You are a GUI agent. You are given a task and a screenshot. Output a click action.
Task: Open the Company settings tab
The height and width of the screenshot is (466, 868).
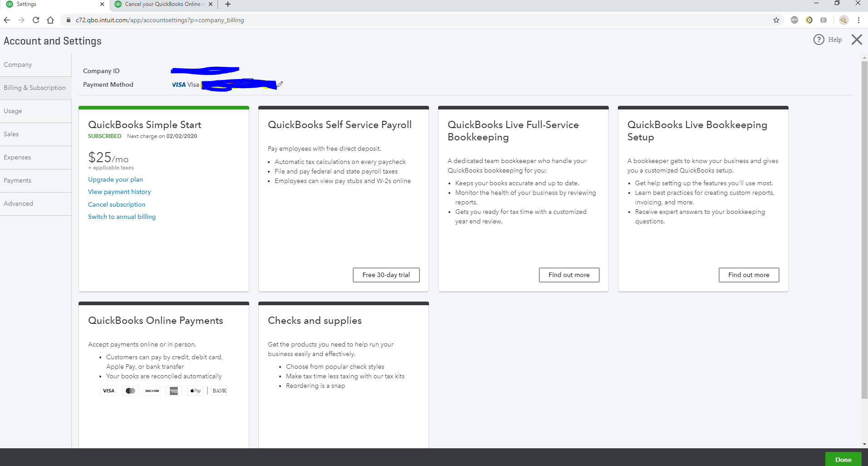[36, 65]
